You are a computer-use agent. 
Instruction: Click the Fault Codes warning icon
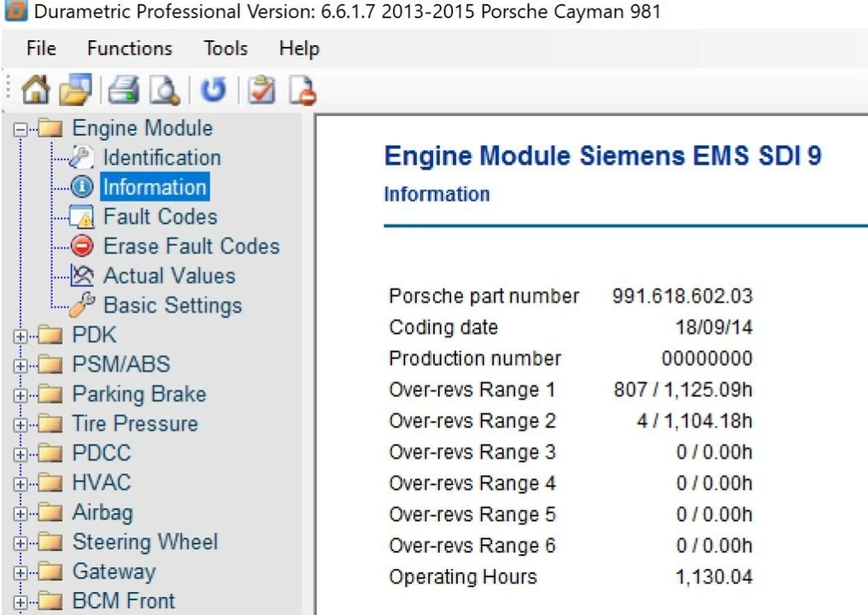click(81, 216)
